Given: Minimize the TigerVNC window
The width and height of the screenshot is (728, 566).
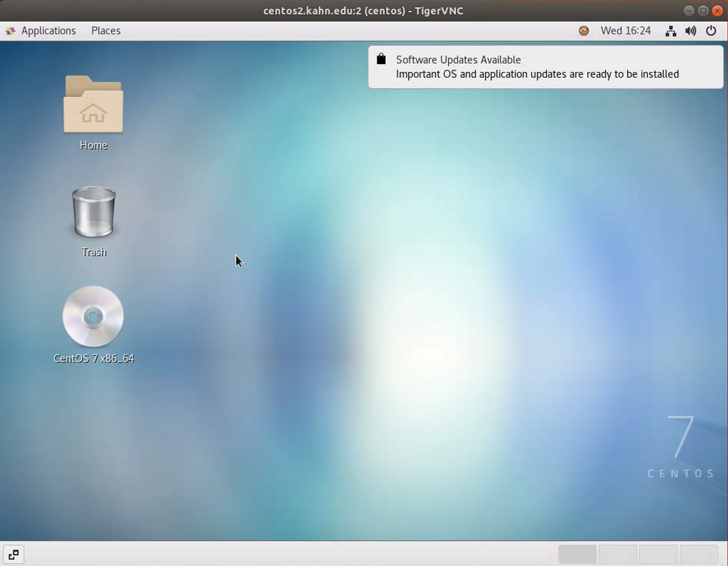Looking at the screenshot, I should pos(689,11).
